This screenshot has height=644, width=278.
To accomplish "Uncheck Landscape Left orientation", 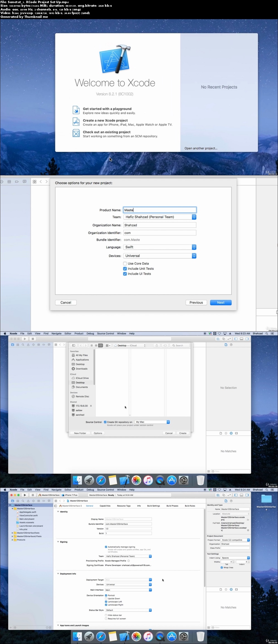I will [106, 601].
